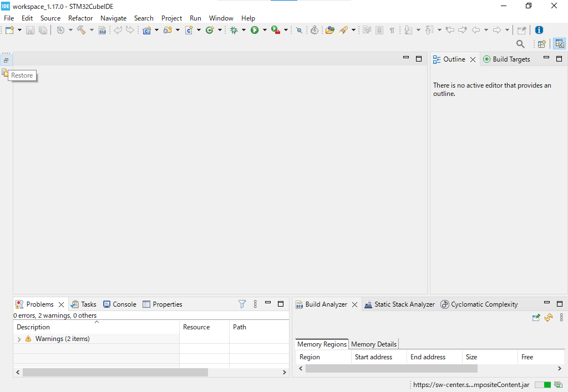
Task: Switch to the Properties tab
Action: (163, 304)
